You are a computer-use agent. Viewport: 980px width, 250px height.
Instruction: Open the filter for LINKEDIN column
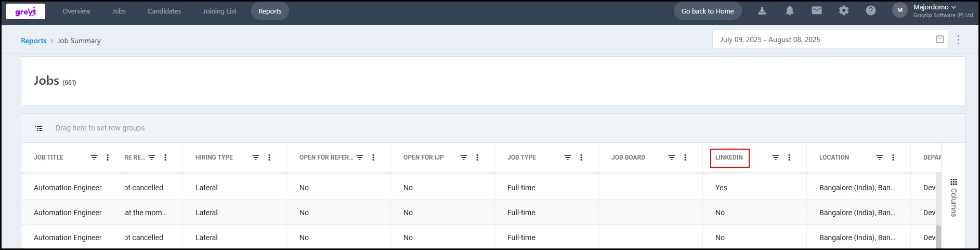pos(776,157)
